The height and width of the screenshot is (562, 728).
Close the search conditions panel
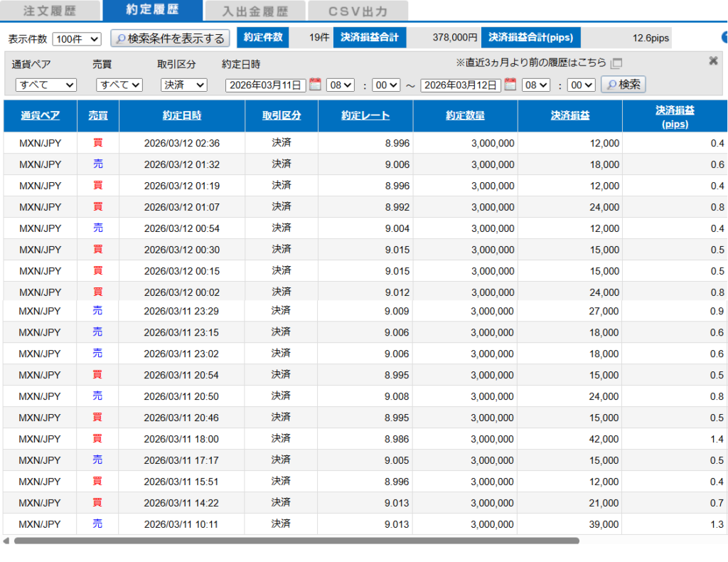[713, 61]
